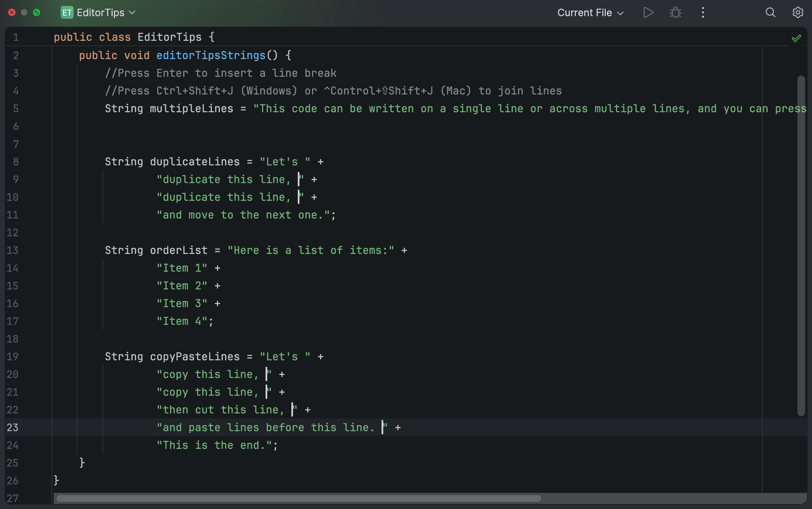The image size is (812, 509).
Task: Click "This is the end." string
Action: pyautogui.click(x=214, y=445)
